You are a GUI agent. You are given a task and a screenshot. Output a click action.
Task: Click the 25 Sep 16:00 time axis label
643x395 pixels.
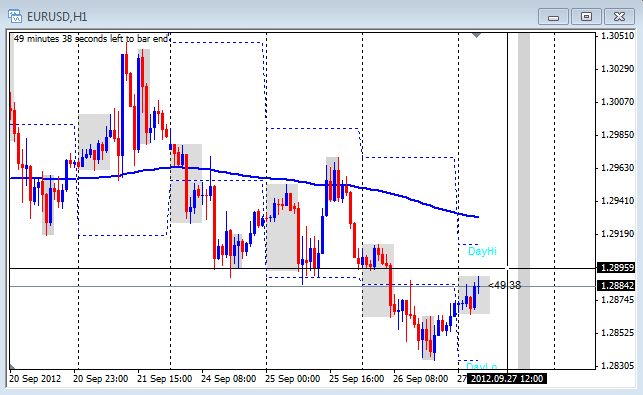pos(356,378)
